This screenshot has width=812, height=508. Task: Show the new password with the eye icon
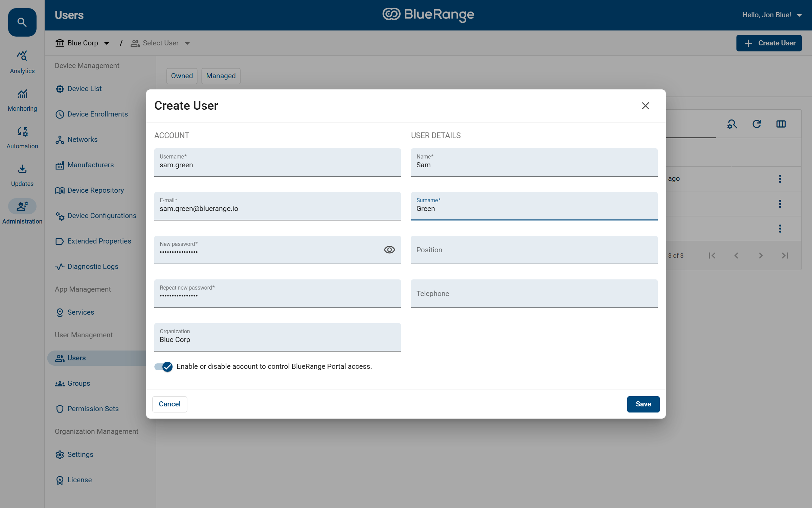[x=389, y=250]
